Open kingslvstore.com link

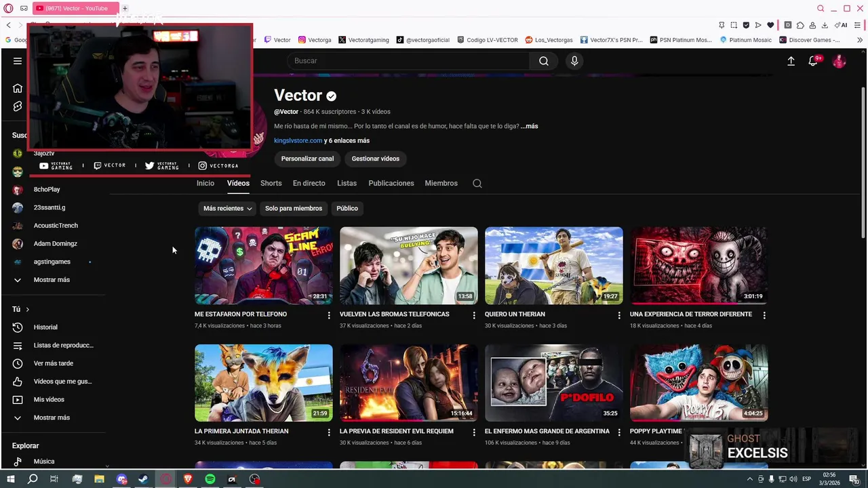pos(298,141)
